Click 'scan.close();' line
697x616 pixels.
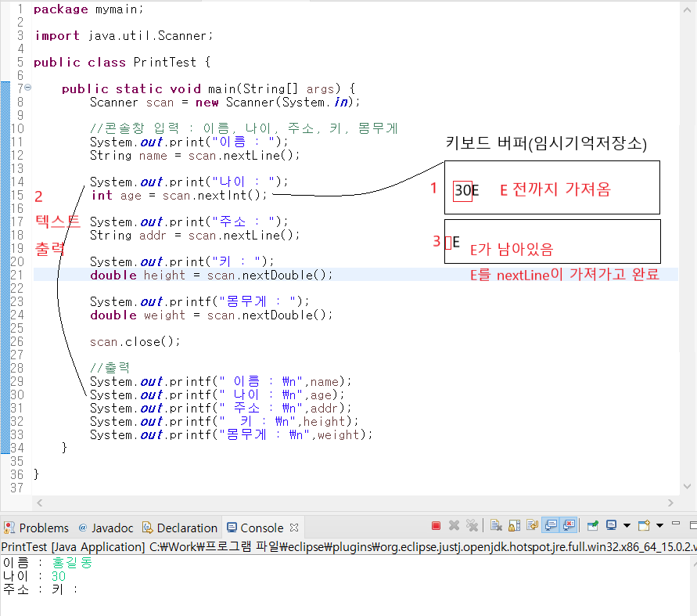point(135,341)
